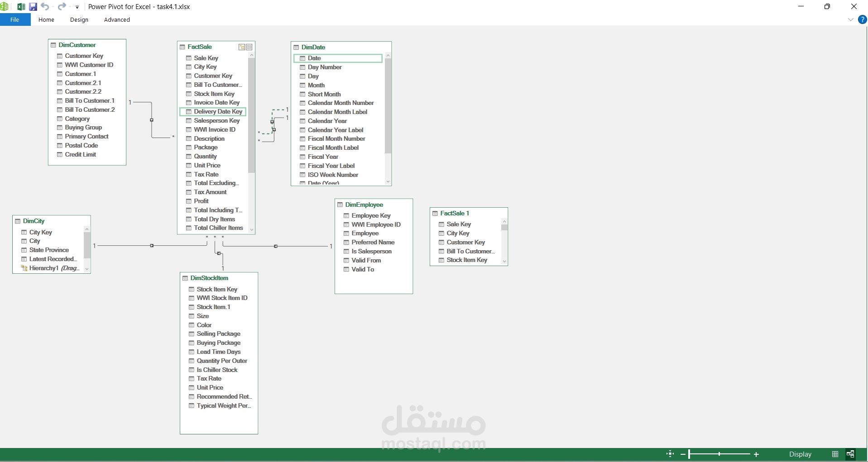Open the undo history dropdown arrow
The height and width of the screenshot is (462, 868).
53,7
